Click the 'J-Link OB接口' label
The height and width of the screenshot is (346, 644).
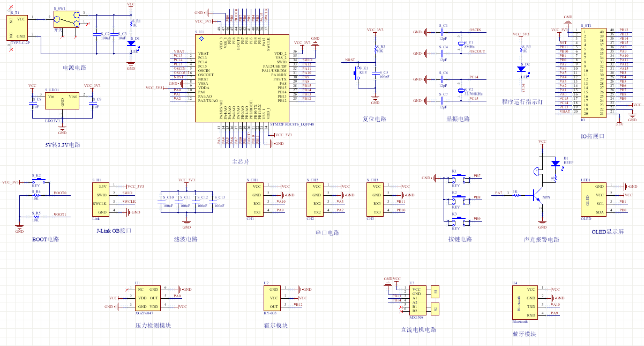pyautogui.click(x=113, y=231)
